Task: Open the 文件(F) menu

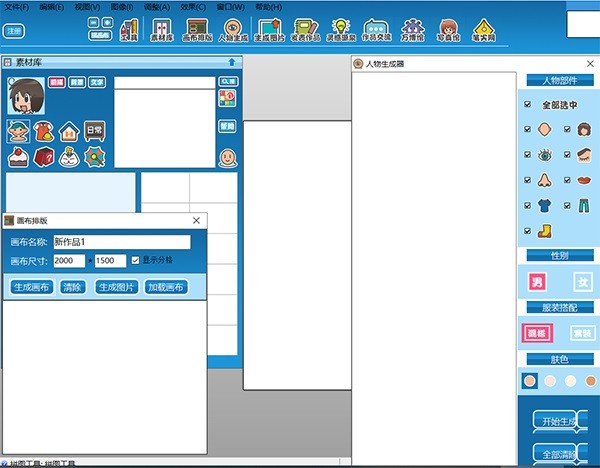Action: coord(17,6)
